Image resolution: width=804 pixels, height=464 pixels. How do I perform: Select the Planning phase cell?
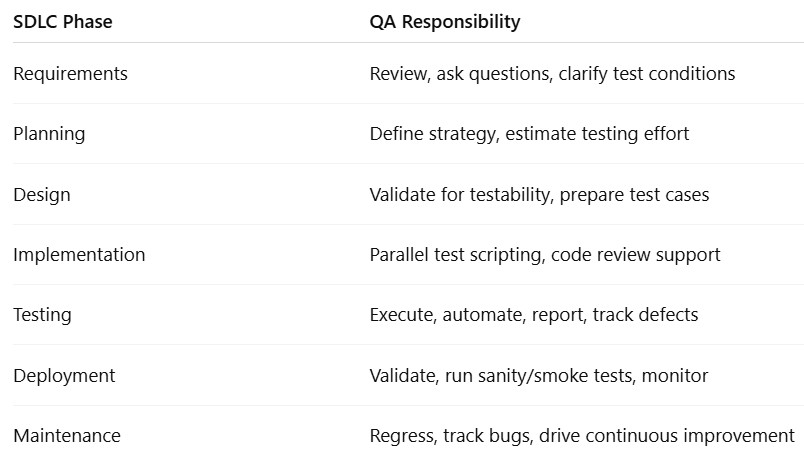click(x=49, y=134)
